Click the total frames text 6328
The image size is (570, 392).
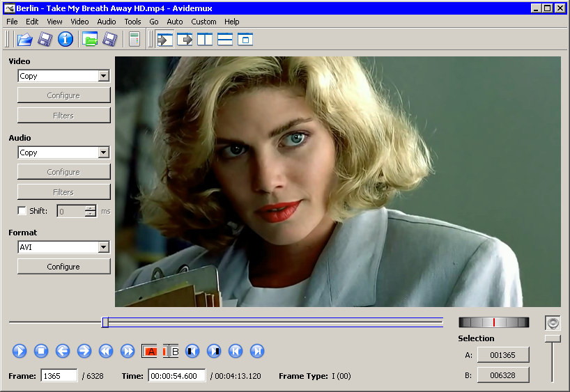tap(95, 376)
